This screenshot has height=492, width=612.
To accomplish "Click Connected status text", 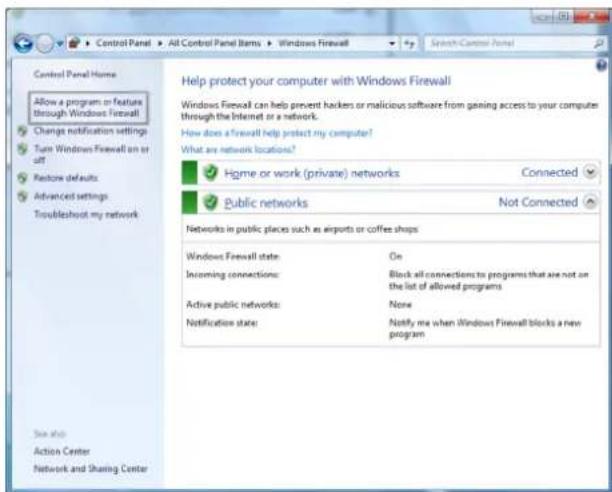I will point(550,172).
